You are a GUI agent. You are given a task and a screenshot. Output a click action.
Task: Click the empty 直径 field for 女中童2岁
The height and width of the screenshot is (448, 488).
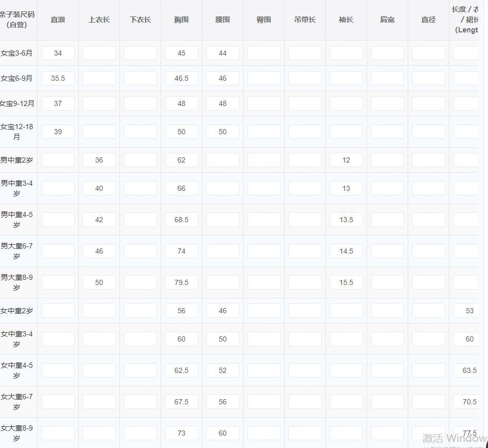(428, 311)
